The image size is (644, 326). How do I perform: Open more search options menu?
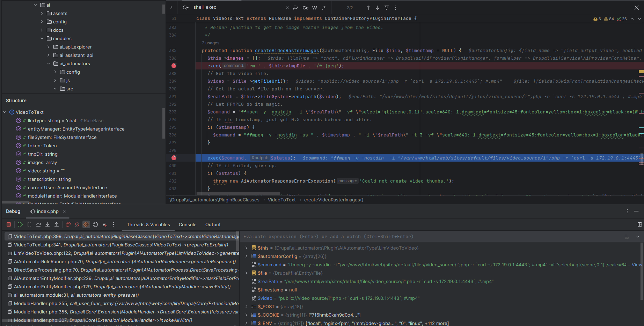[396, 8]
